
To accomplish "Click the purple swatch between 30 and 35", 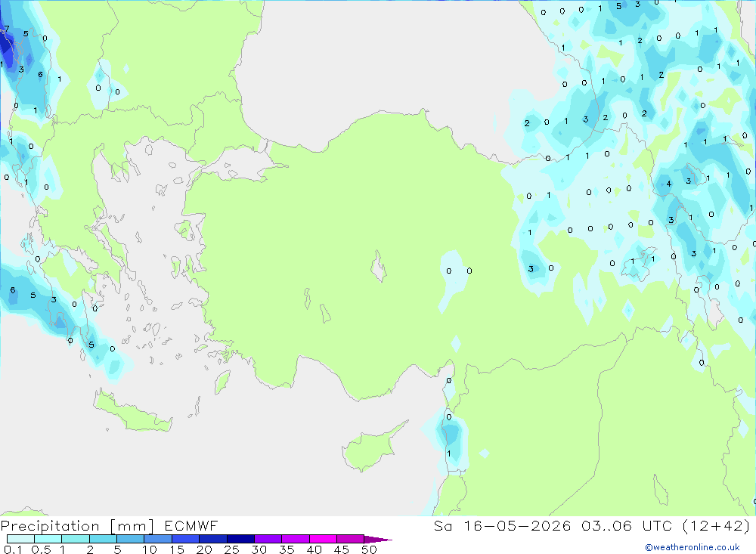I will [268, 539].
